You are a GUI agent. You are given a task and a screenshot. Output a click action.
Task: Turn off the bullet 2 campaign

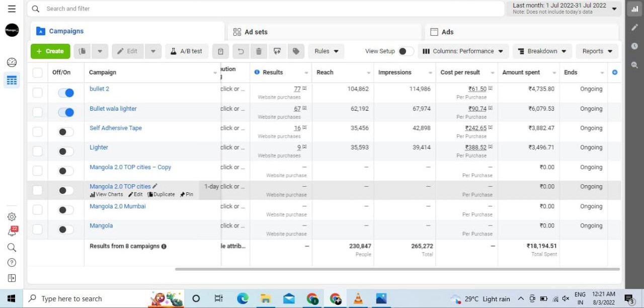click(65, 93)
